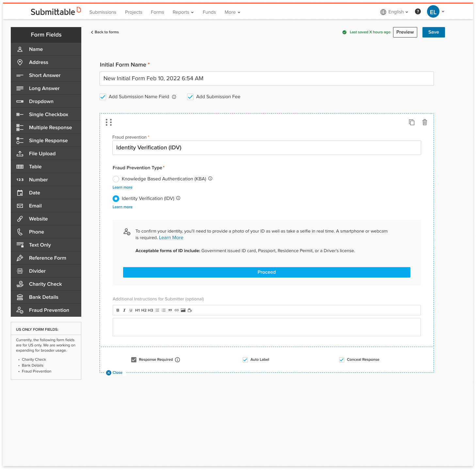Viewport: 476px width, 470px height.
Task: Add an Email field from sidebar
Action: click(x=46, y=206)
